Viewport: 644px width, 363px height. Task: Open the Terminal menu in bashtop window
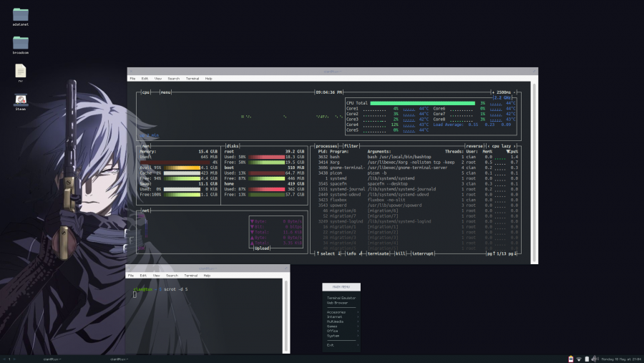click(192, 78)
